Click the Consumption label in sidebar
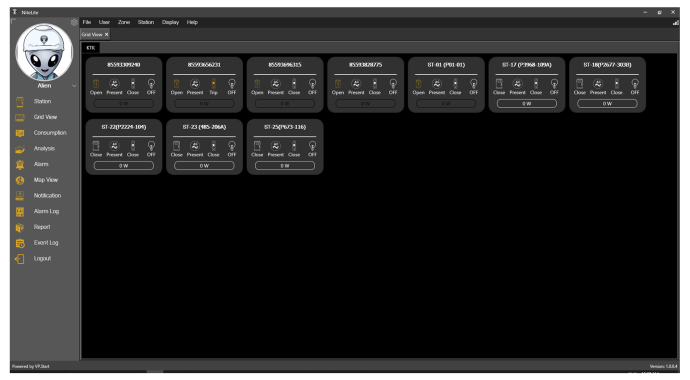 point(50,133)
